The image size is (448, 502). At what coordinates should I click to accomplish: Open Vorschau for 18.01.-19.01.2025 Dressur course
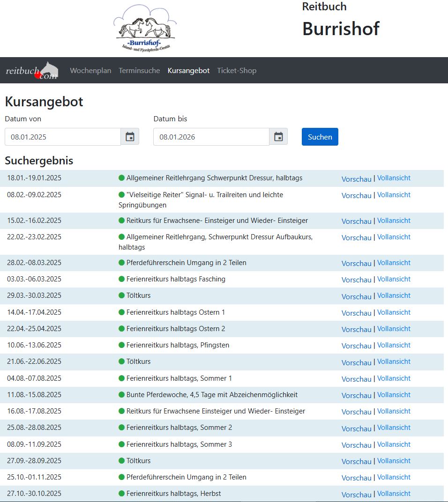pos(356,179)
